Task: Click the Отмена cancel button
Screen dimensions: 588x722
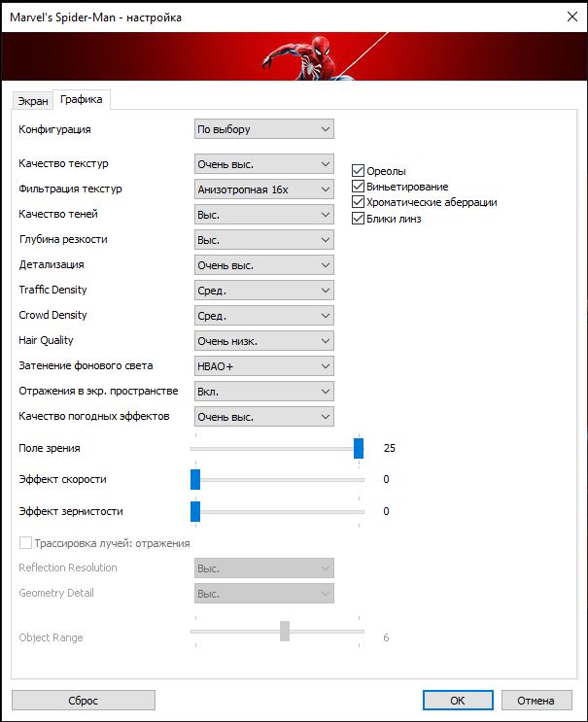Action: point(536,700)
